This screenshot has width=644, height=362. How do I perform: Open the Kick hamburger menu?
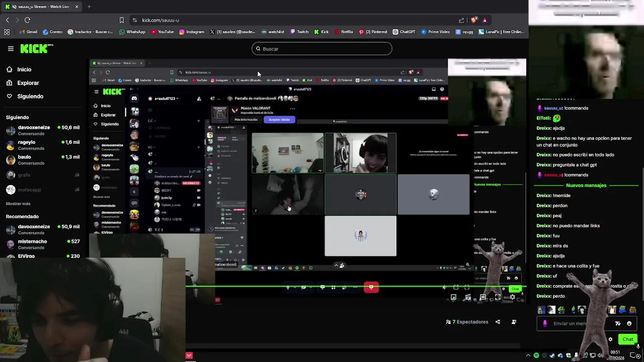coord(11,49)
